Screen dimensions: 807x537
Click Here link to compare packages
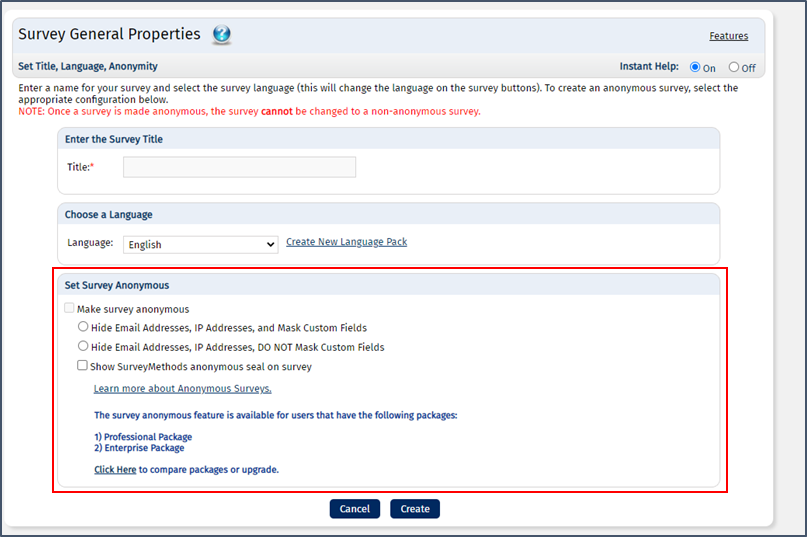[x=115, y=470]
